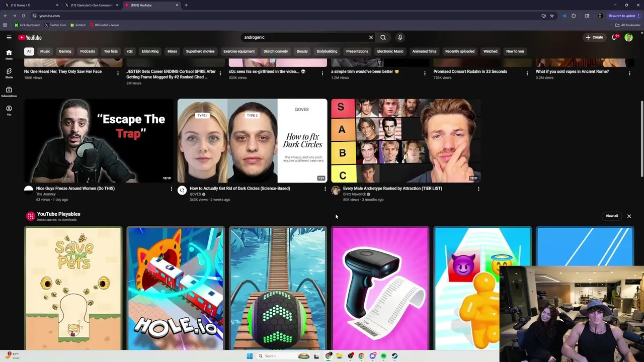Select the Elden Ring filter chip
Viewport: 644px width, 362px height.
pyautogui.click(x=150, y=51)
